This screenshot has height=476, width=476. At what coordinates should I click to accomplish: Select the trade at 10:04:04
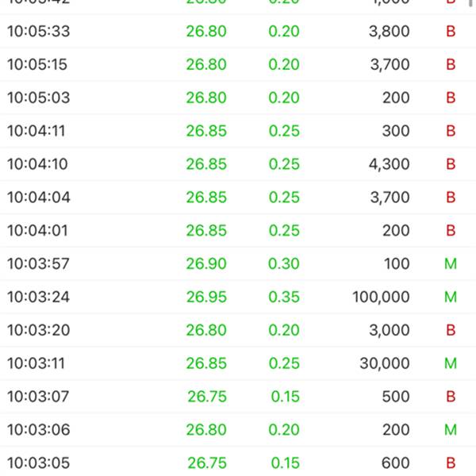pos(238,197)
